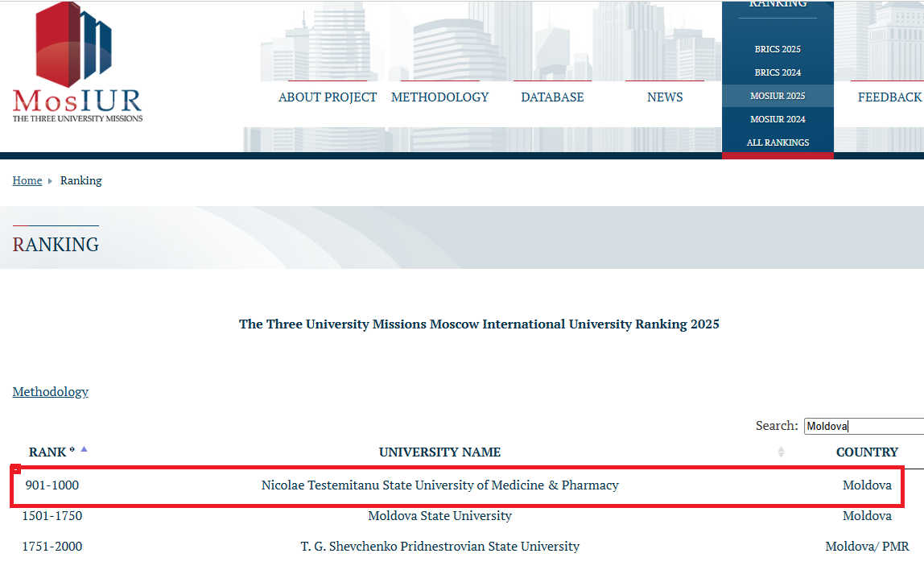
Task: Go to the Database section
Action: coord(552,97)
